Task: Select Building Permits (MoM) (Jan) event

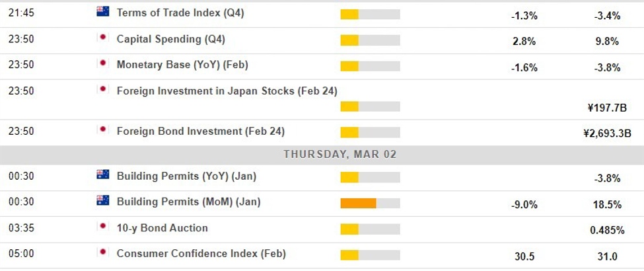Action: (189, 202)
